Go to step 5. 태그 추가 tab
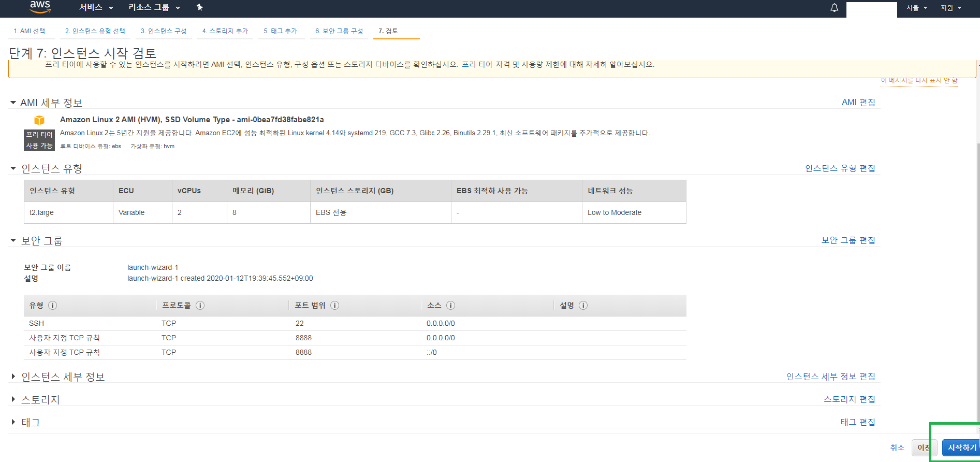Screen dimensions: 980x462 tap(281, 31)
